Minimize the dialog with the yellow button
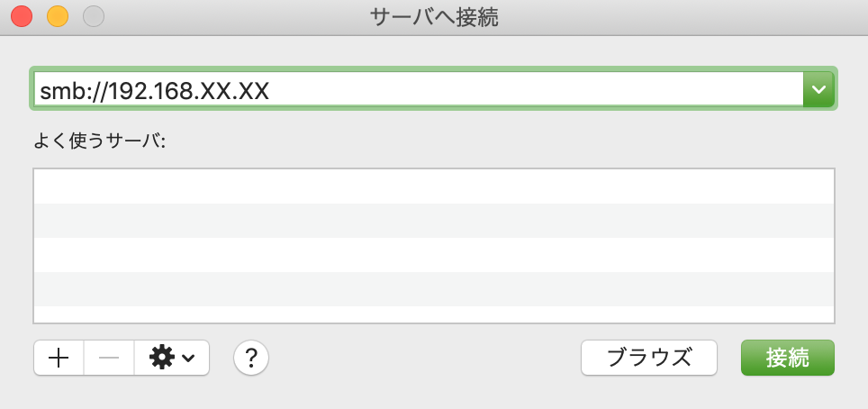Image resolution: width=868 pixels, height=409 pixels. tap(58, 16)
